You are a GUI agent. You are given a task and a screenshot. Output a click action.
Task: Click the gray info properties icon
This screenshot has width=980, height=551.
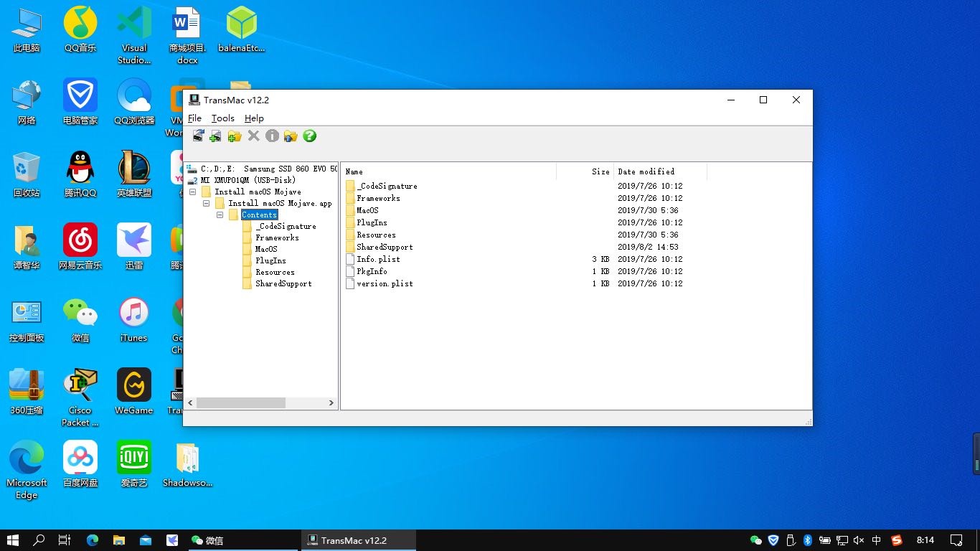272,136
